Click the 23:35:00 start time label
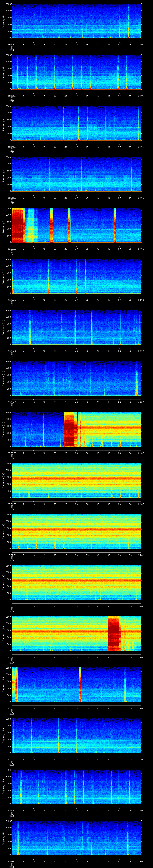The image size is (153, 868). tap(12, 708)
